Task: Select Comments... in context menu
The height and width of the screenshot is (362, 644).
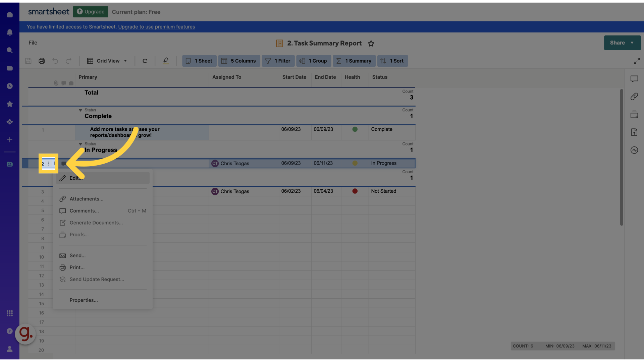Action: point(103,211)
